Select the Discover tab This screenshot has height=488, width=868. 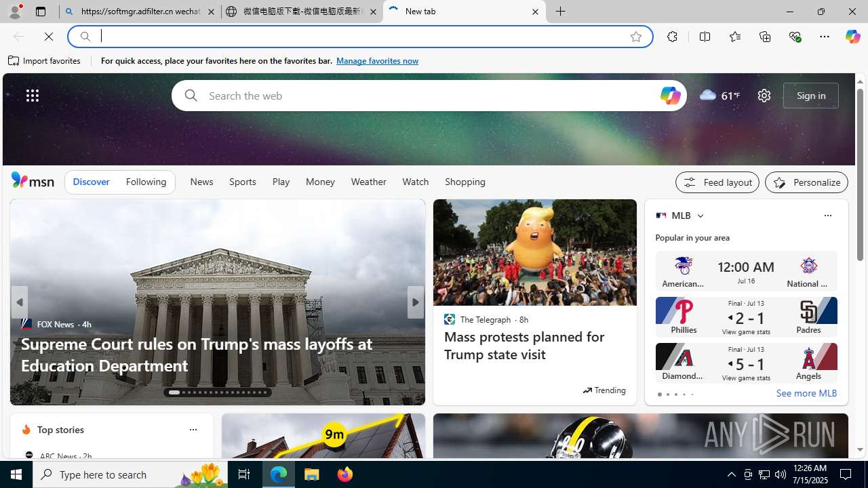[x=91, y=182]
